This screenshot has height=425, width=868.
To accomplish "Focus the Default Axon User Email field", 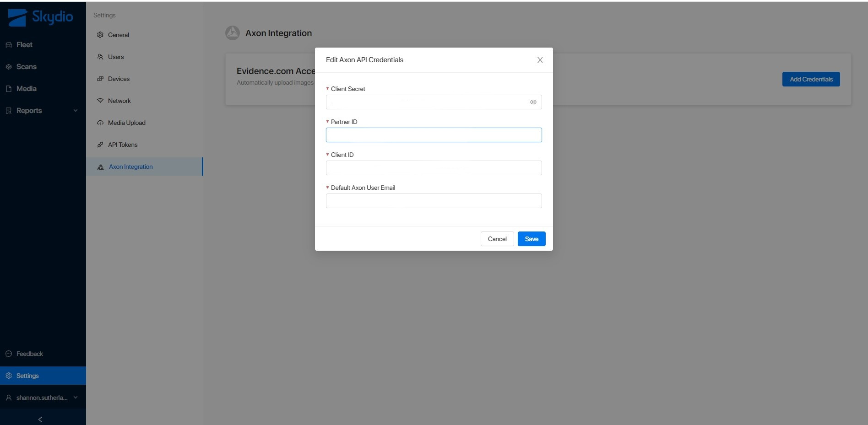I will coord(434,201).
